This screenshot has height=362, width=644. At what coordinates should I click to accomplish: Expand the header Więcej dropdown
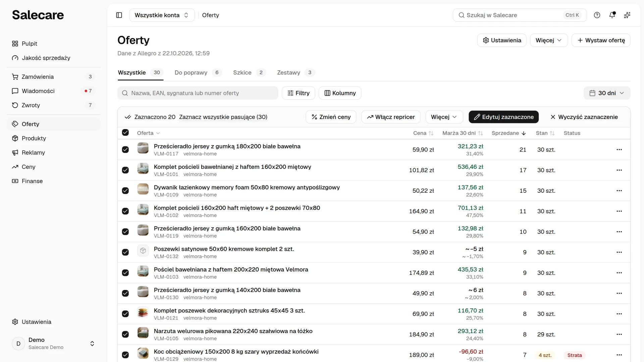point(548,40)
